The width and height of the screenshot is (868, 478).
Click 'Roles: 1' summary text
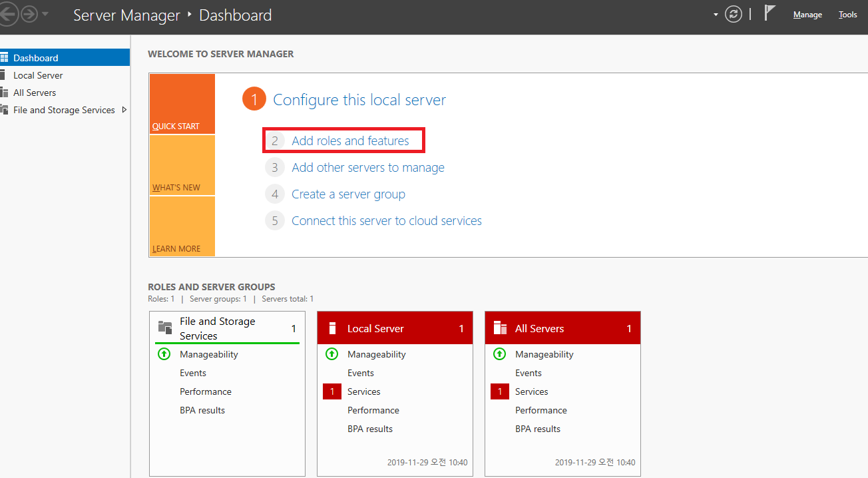pos(161,299)
